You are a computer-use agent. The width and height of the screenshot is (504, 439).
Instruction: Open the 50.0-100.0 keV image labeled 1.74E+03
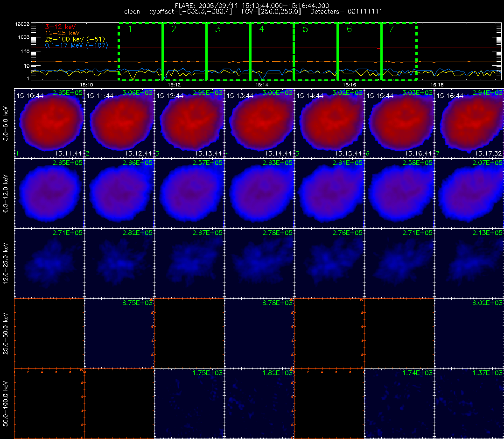click(x=399, y=404)
